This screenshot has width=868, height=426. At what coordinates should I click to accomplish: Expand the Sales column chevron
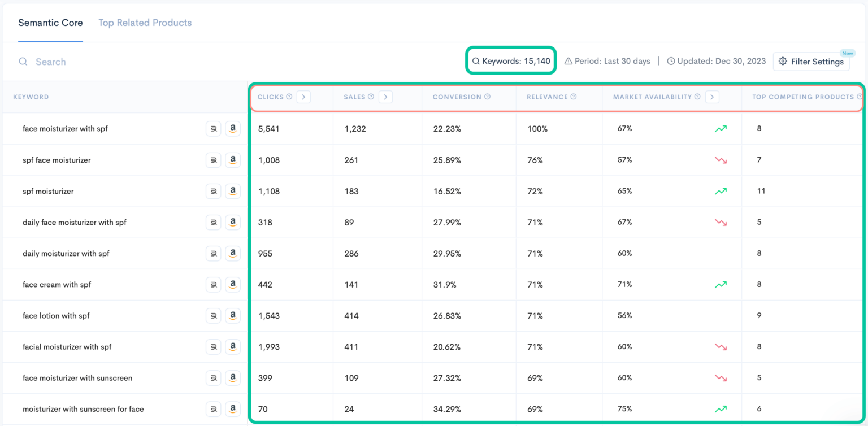coord(385,97)
